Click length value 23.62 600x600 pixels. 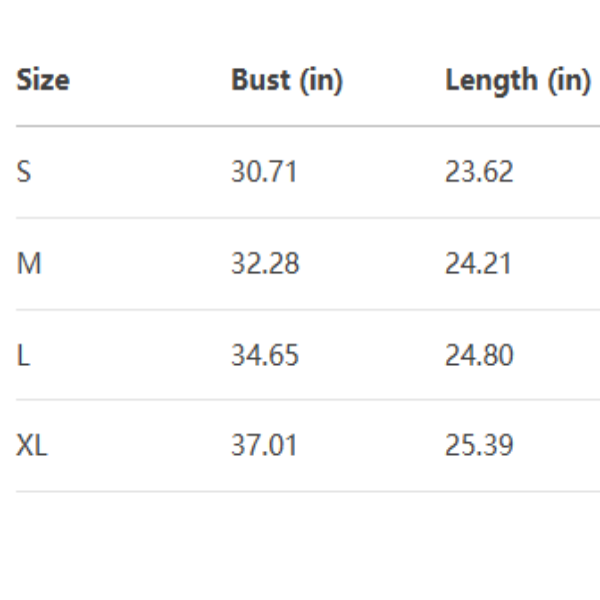[479, 172]
